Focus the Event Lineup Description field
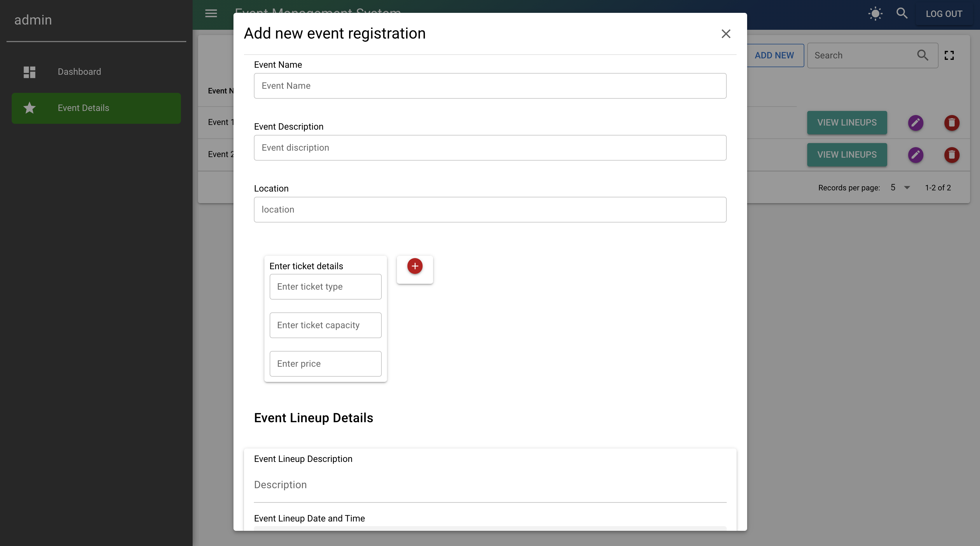Screen dimensions: 980x546 click(490, 485)
